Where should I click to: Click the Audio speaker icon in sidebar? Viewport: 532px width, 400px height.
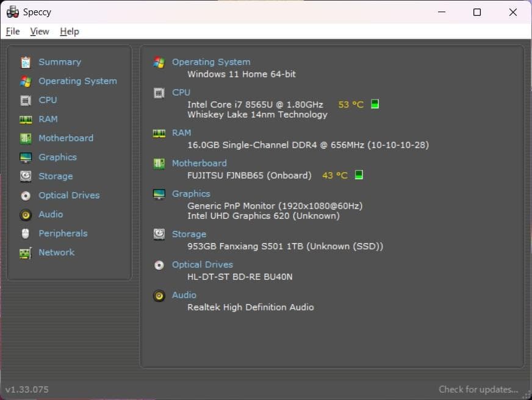[24, 214]
